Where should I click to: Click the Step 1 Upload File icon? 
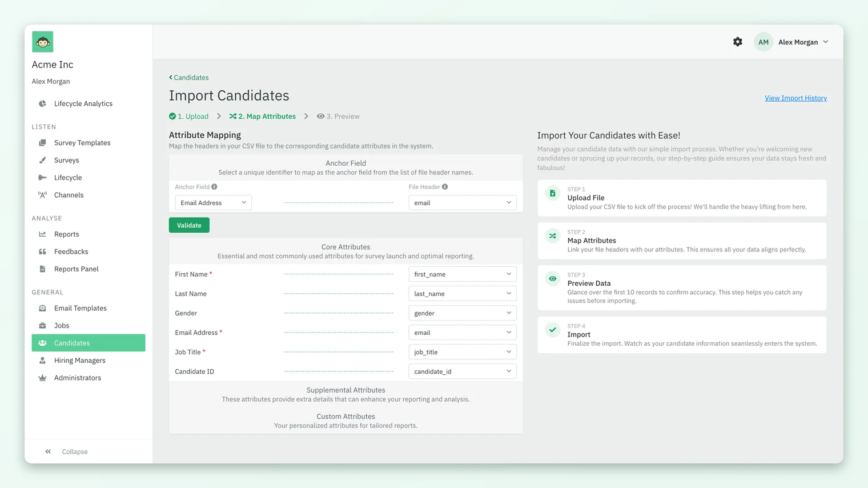click(552, 193)
